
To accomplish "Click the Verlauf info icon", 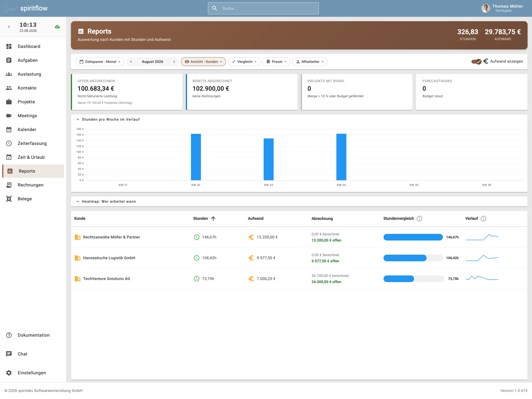I will (x=483, y=219).
